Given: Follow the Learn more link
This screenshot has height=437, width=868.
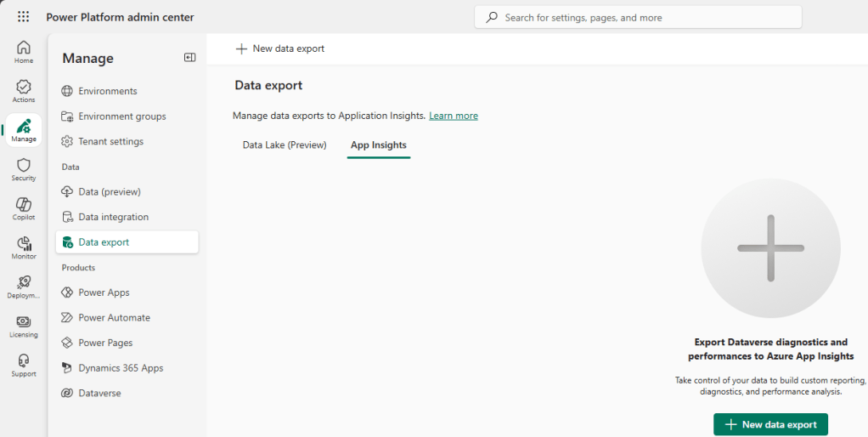Looking at the screenshot, I should pos(453,116).
